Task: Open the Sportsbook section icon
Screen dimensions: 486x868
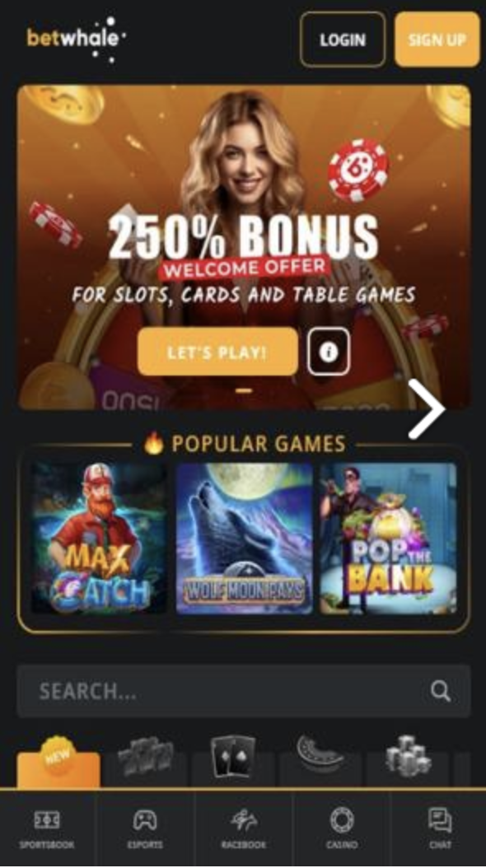Action: (47, 820)
